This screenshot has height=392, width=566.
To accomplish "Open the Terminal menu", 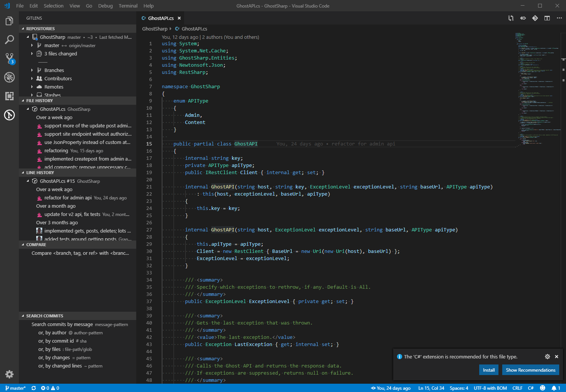I will click(128, 6).
